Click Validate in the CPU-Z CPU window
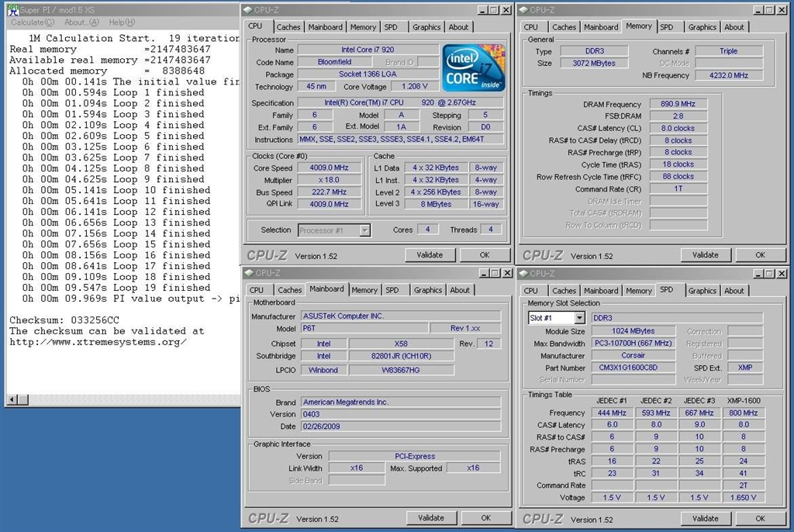The image size is (794, 532). (x=430, y=255)
